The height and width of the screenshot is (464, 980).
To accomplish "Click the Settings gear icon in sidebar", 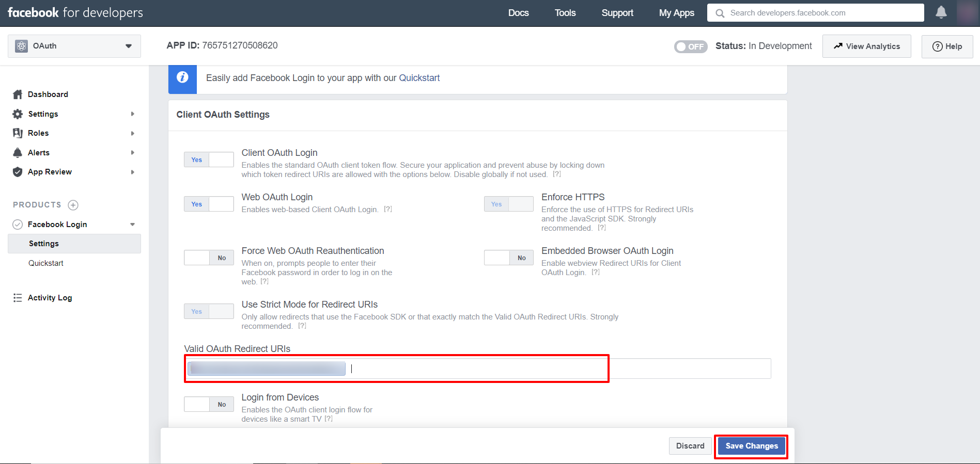I will [18, 114].
